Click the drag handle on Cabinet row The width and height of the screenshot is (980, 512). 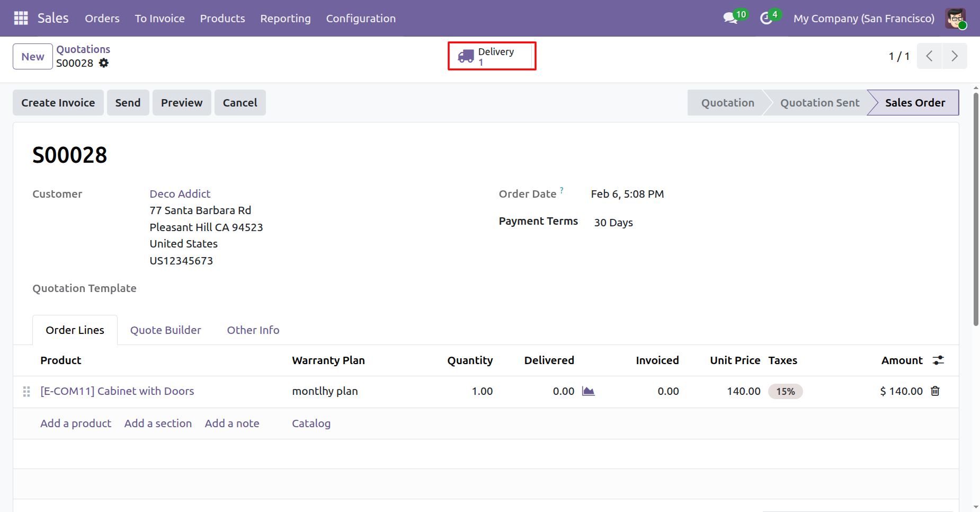[x=26, y=392]
